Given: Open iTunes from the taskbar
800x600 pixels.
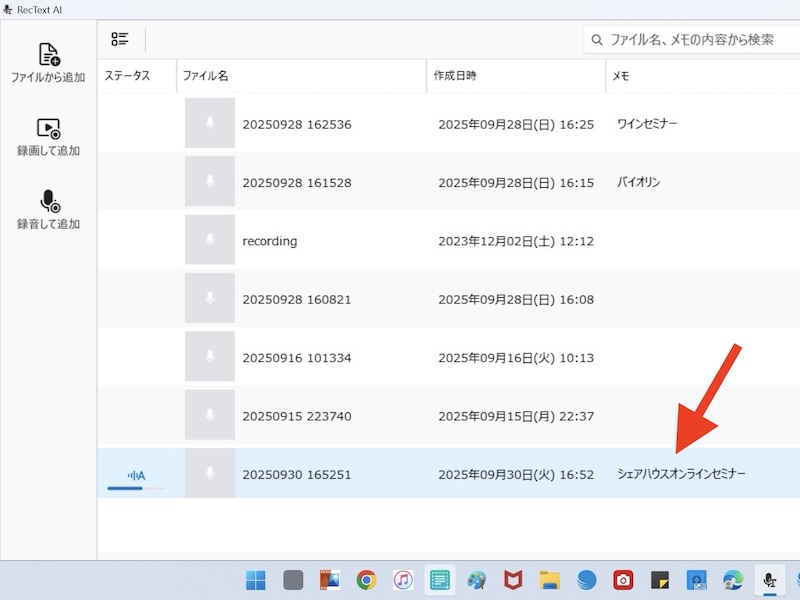Looking at the screenshot, I should [x=403, y=580].
